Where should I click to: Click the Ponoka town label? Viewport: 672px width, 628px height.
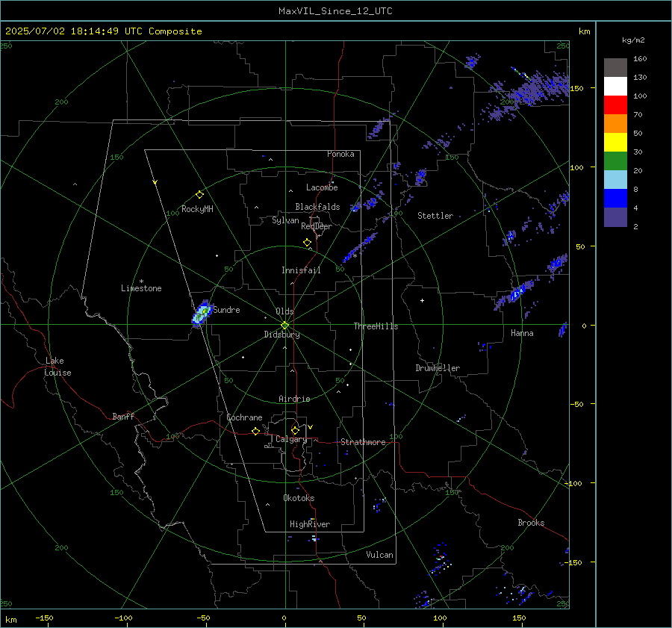click(340, 154)
